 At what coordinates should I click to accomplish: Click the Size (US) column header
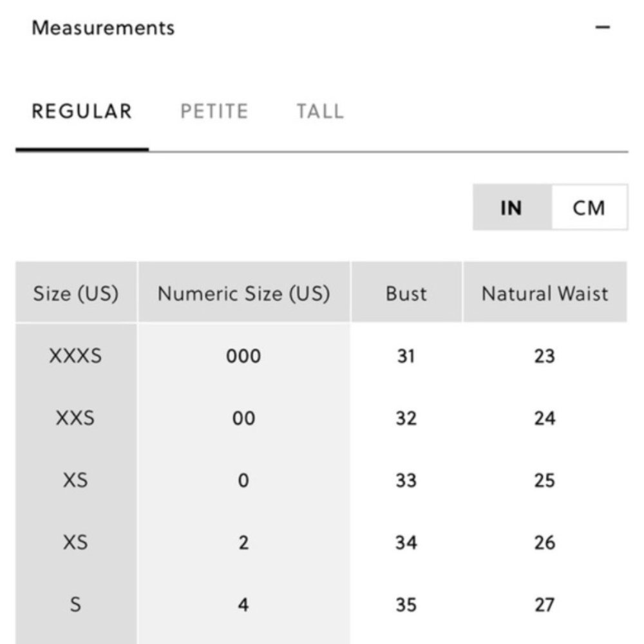click(76, 292)
